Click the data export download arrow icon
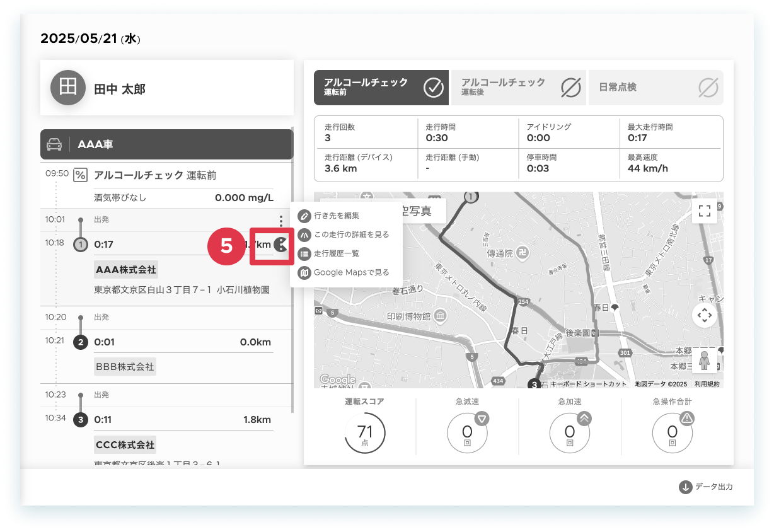The image size is (774, 532). 686,487
